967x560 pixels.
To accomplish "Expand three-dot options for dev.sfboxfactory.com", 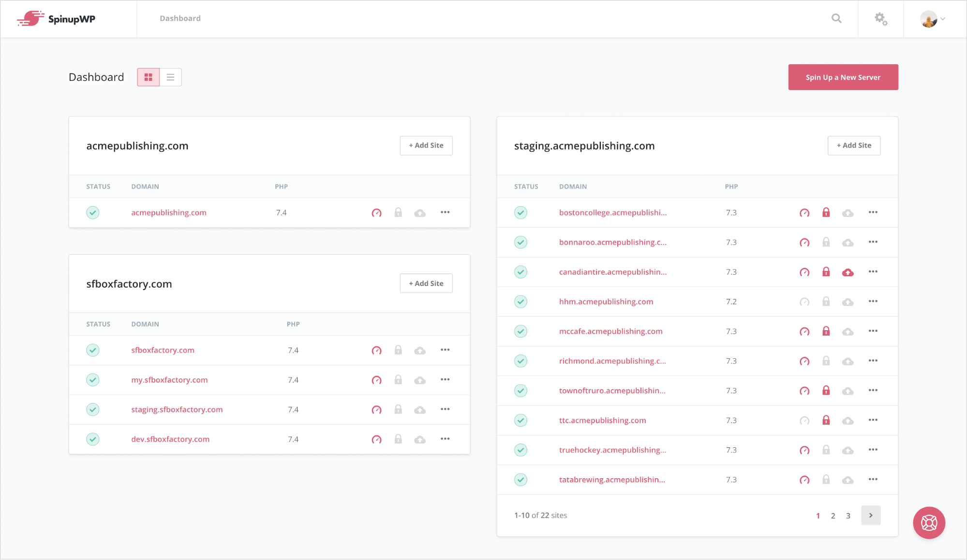I will [444, 439].
